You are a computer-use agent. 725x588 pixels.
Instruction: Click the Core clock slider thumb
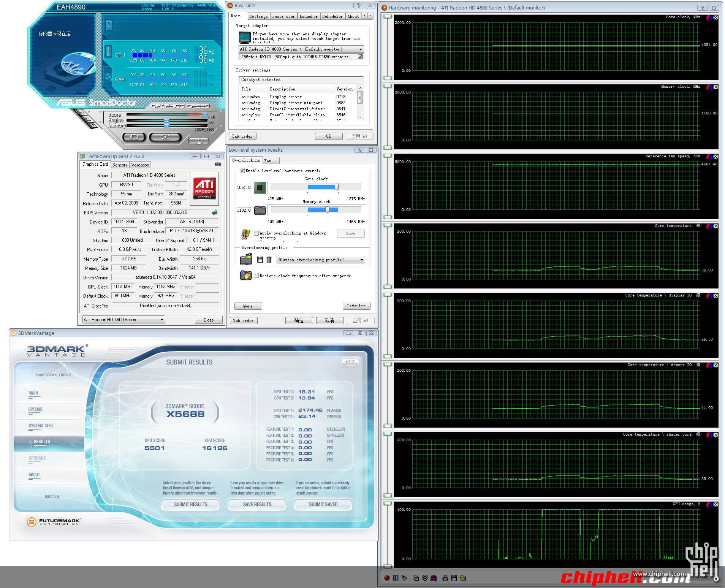click(x=337, y=187)
